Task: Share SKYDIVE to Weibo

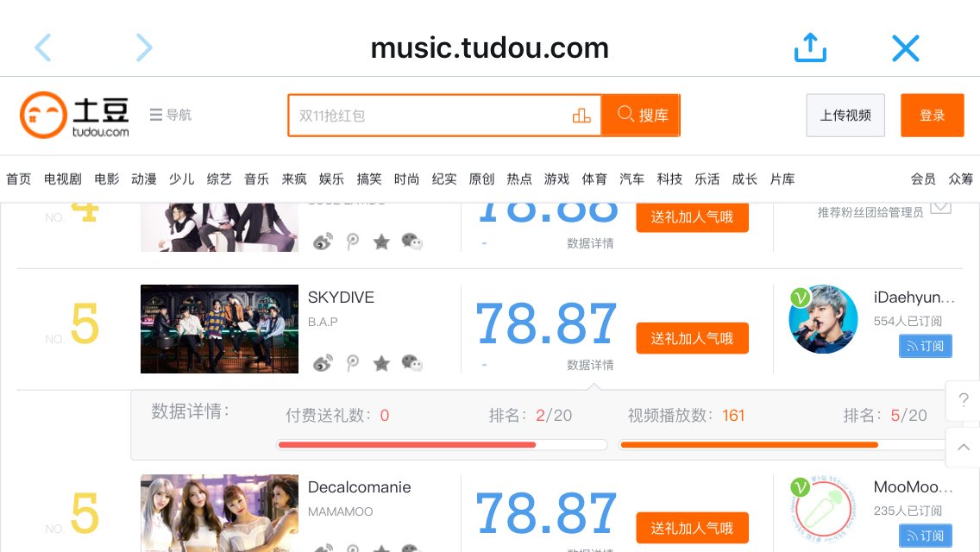Action: pos(323,362)
